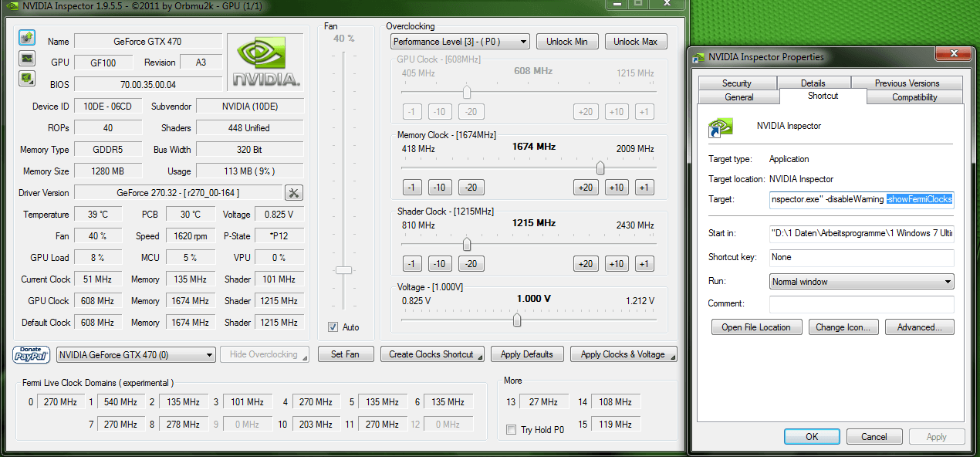Decrease Shader Clock with -20 button
Viewport: 980px width, 457px height.
pyautogui.click(x=471, y=264)
